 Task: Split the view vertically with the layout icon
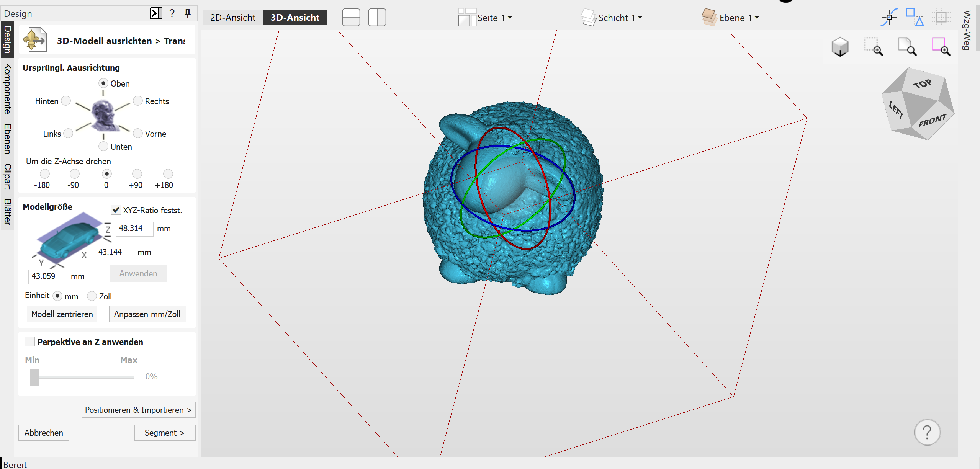[377, 17]
